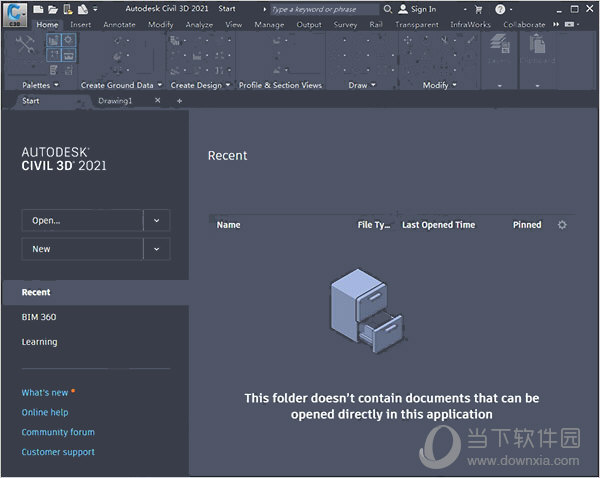The width and height of the screenshot is (600, 478).
Task: Open the What's new link
Action: coord(45,393)
